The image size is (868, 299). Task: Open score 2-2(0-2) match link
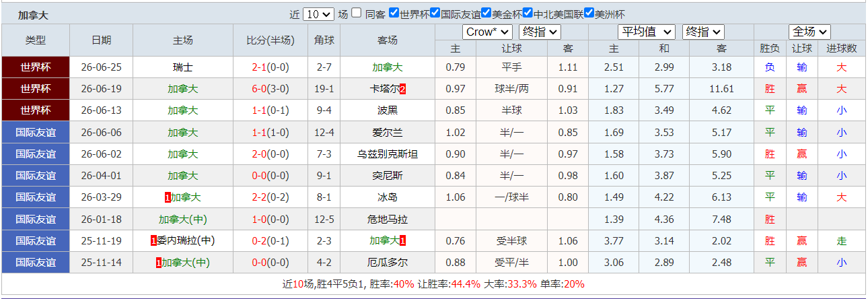[x=270, y=197]
